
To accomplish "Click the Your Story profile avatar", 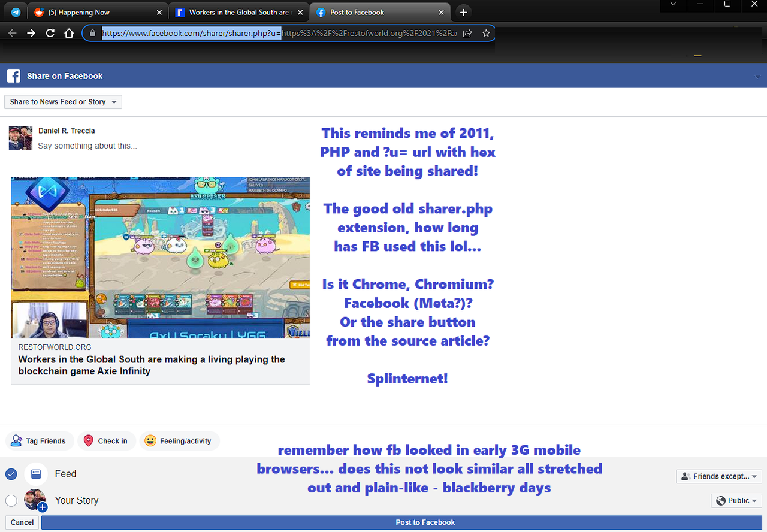I will point(35,500).
